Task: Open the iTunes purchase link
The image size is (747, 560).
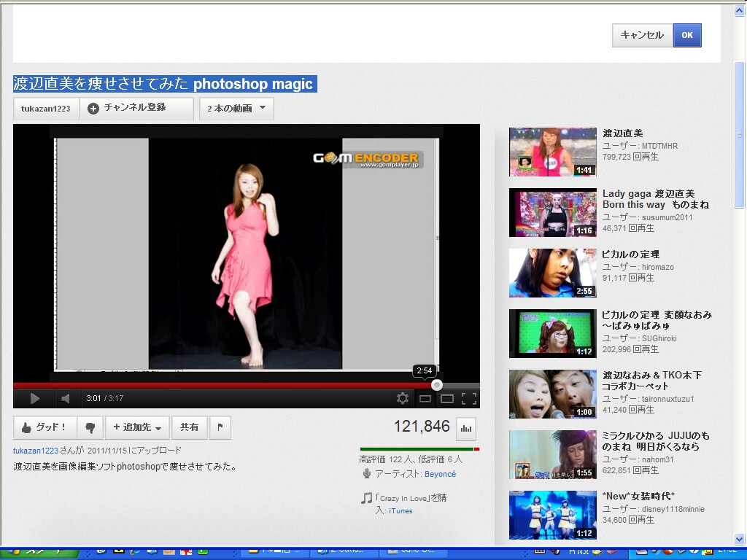Action: 400,510
